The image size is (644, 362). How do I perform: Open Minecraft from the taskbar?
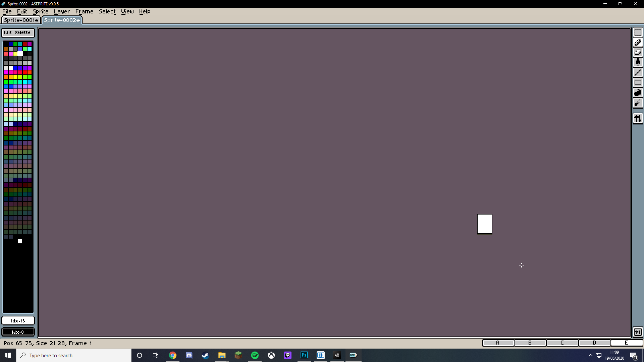click(x=238, y=355)
